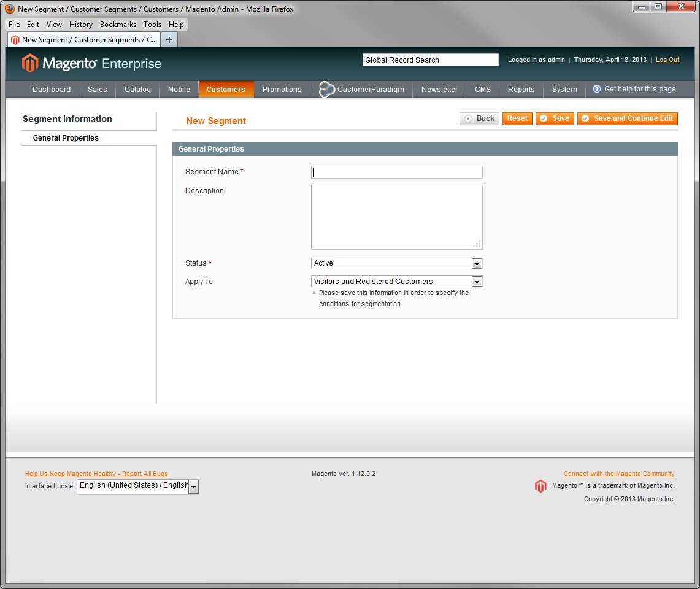Open Firefox File menu
The image size is (700, 589).
[x=14, y=25]
